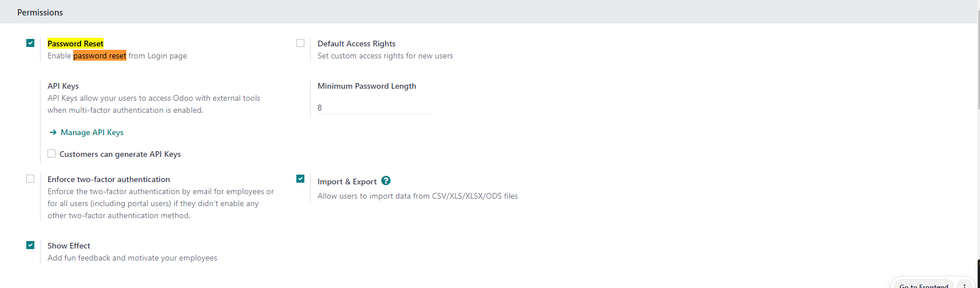Click the Show Effect setting label
The height and width of the screenshot is (288, 980).
pos(69,246)
